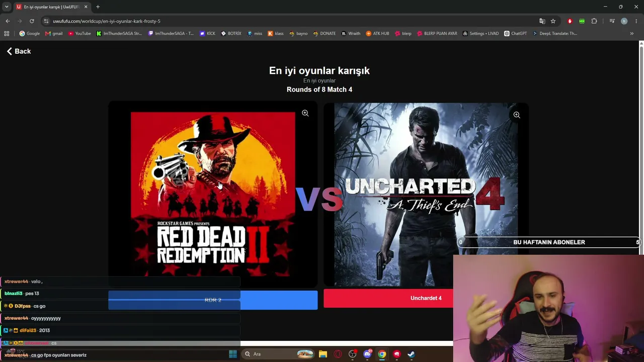Pick the Uncharted 4 cover image
The width and height of the screenshot is (644, 362).
tap(426, 194)
